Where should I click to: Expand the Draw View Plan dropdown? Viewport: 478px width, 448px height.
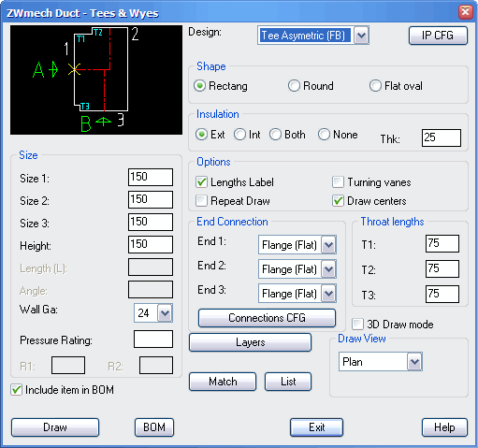(x=414, y=362)
